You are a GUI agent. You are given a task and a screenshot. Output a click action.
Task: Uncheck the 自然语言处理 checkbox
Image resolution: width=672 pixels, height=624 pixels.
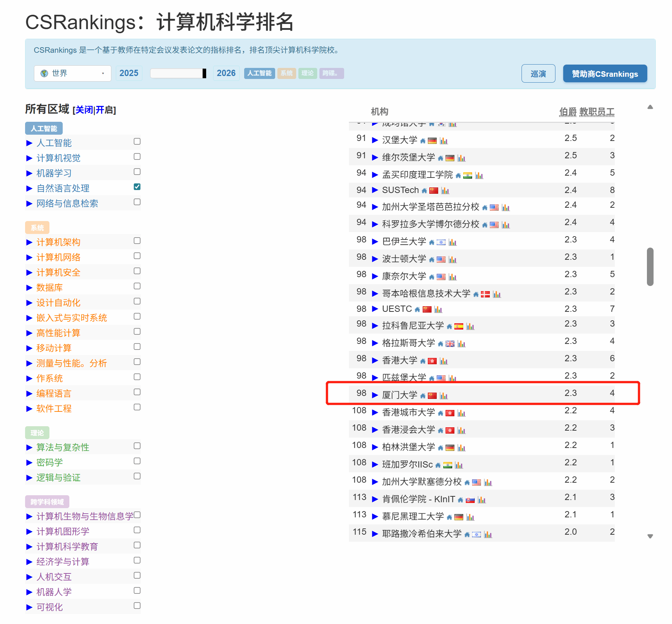tap(137, 187)
